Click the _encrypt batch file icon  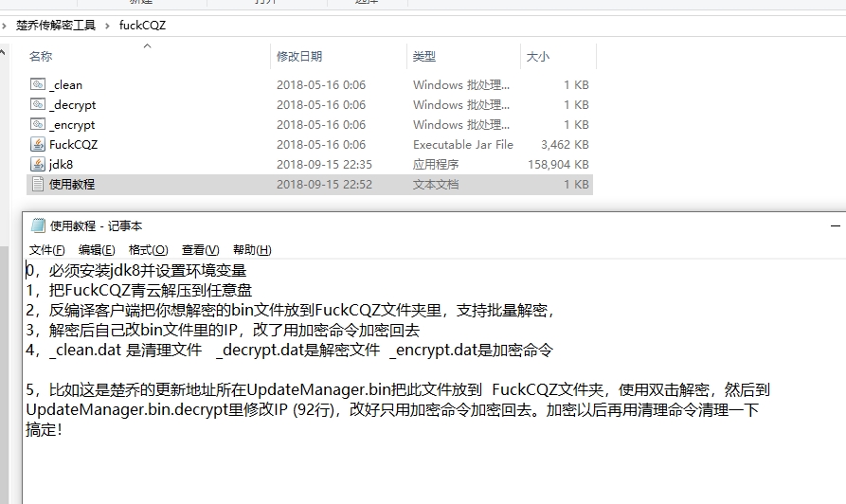click(x=38, y=124)
